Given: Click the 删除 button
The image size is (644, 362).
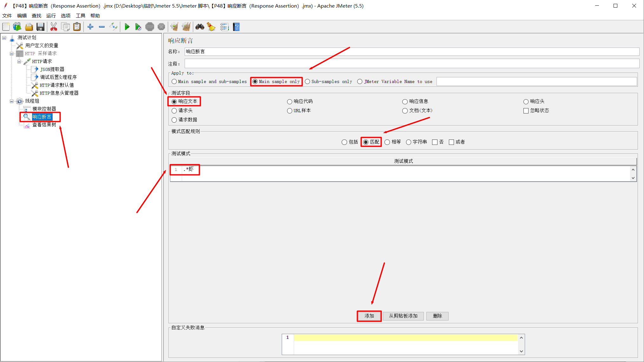Looking at the screenshot, I should pos(437,316).
